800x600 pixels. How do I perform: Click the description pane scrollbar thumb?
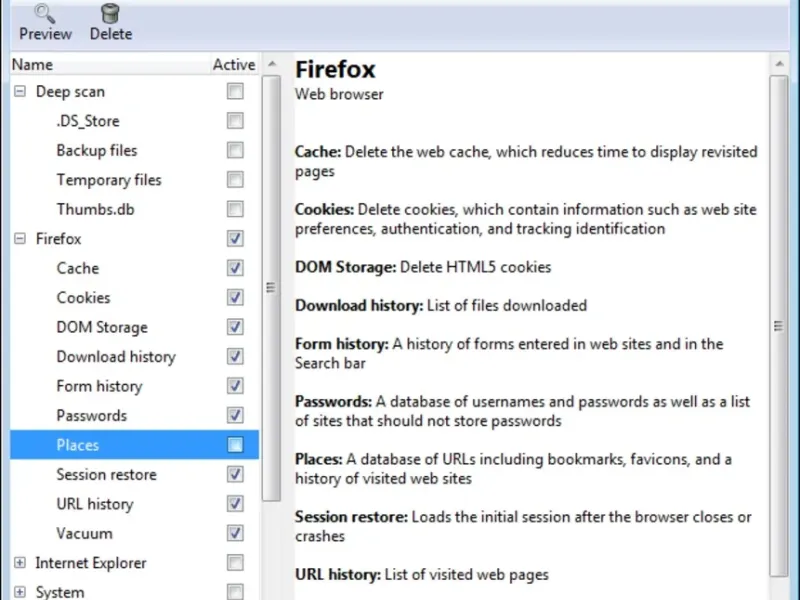[779, 326]
